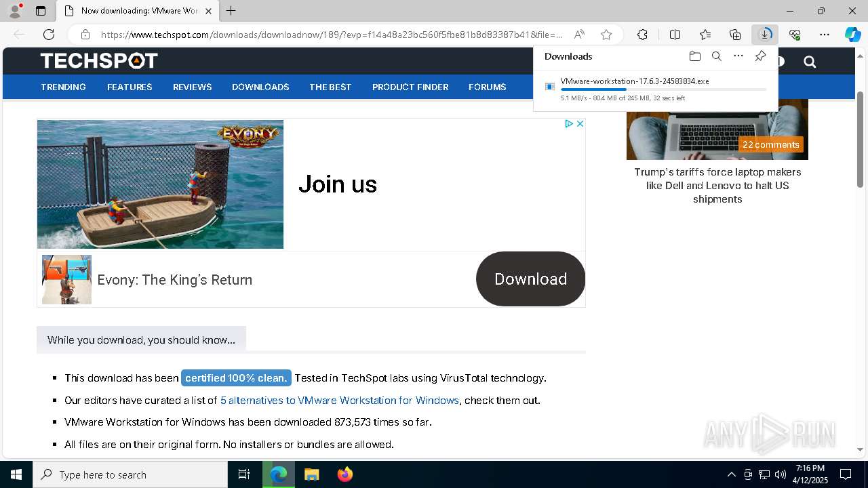Go to TechSpot home logo
Image resolution: width=868 pixels, height=488 pixels.
coord(99,61)
